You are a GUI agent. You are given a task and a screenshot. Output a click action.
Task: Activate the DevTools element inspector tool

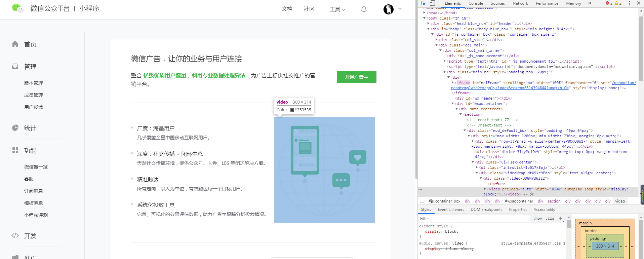(424, 3)
